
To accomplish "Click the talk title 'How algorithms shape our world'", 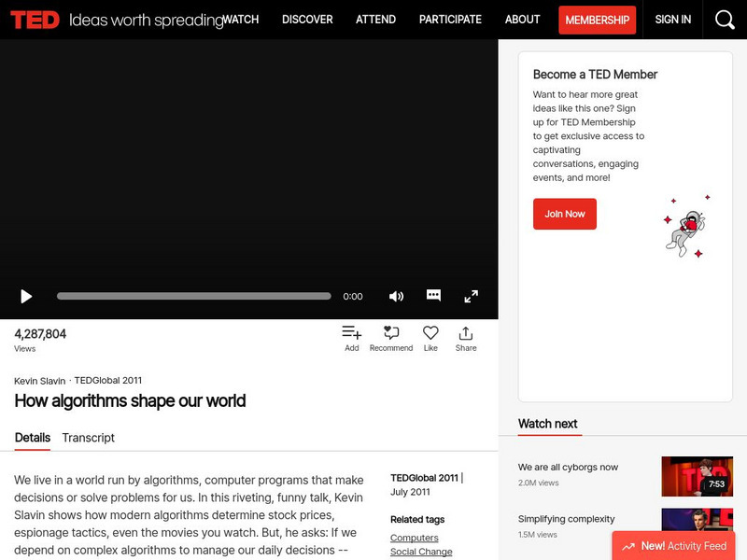I will 130,401.
